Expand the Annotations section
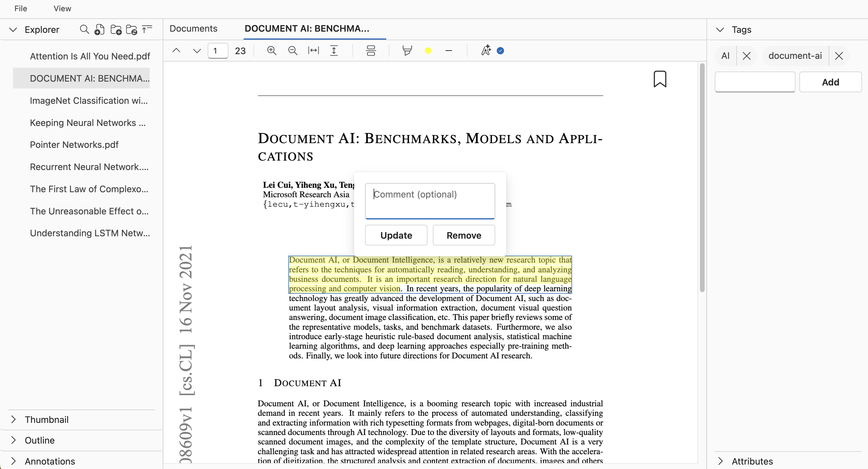The width and height of the screenshot is (868, 469). pos(13,461)
